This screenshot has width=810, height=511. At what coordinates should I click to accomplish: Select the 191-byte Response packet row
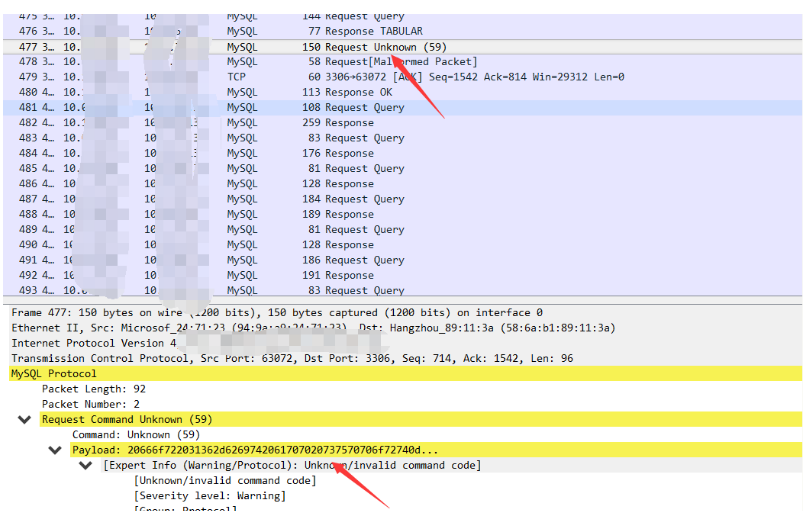pyautogui.click(x=400, y=275)
